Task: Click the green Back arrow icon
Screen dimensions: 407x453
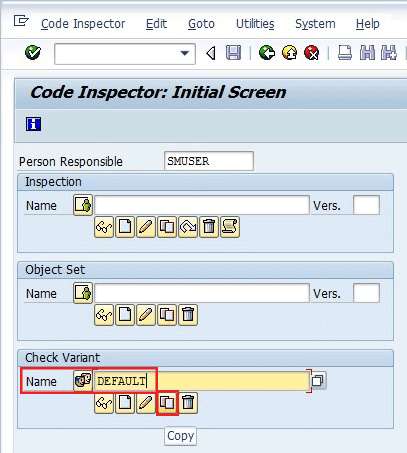Action: [267, 53]
